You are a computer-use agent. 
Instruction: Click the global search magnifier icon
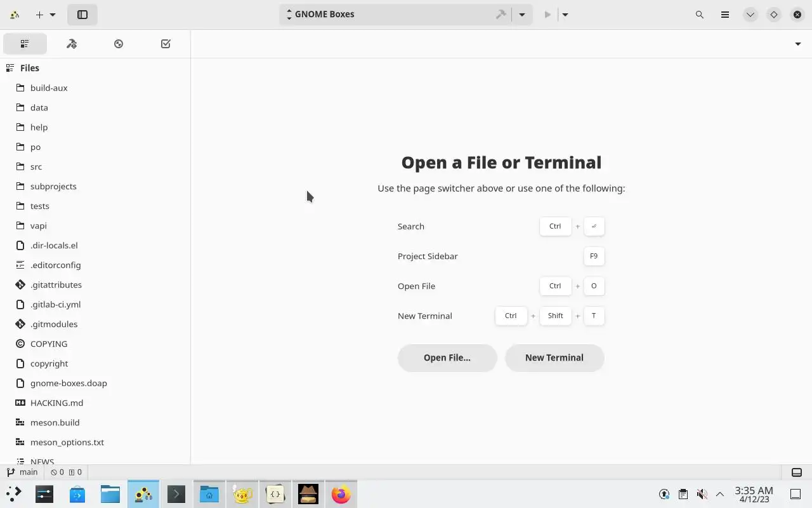[700, 15]
